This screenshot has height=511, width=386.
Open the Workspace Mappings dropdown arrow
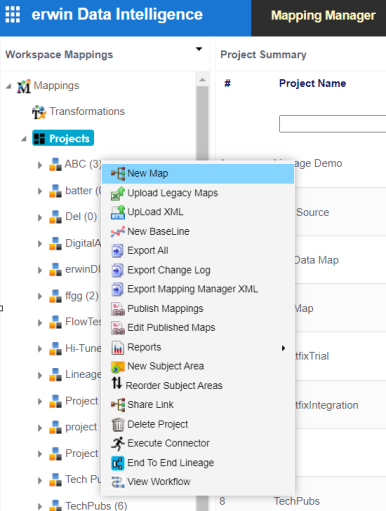point(199,49)
